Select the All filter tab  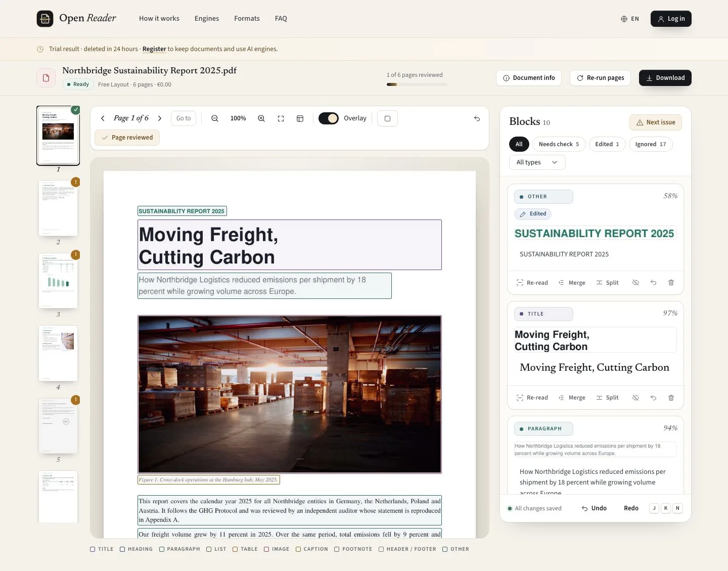[519, 144]
